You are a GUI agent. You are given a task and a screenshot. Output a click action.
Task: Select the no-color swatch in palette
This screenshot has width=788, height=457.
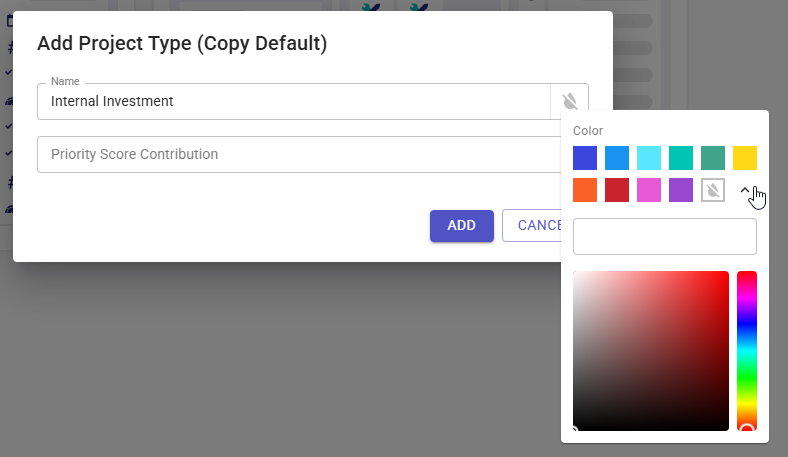click(713, 190)
